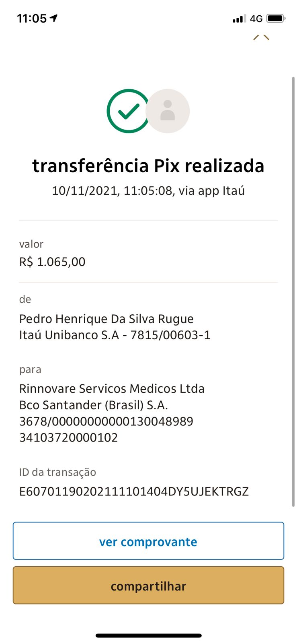The image size is (297, 644).
Task: Open the receipt with ver comprovante
Action: click(148, 541)
